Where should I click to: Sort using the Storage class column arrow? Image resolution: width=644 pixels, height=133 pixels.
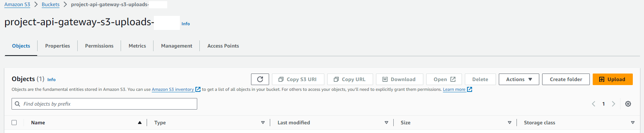(633, 123)
